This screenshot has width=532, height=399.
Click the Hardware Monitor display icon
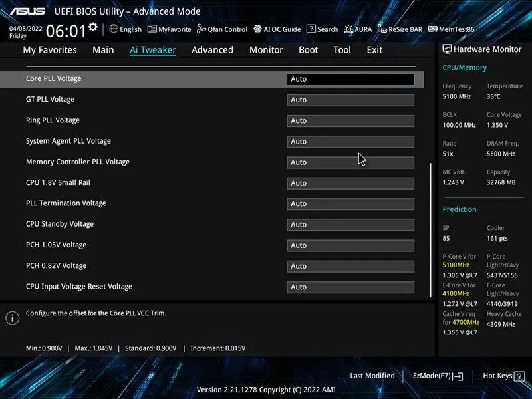[x=447, y=49]
